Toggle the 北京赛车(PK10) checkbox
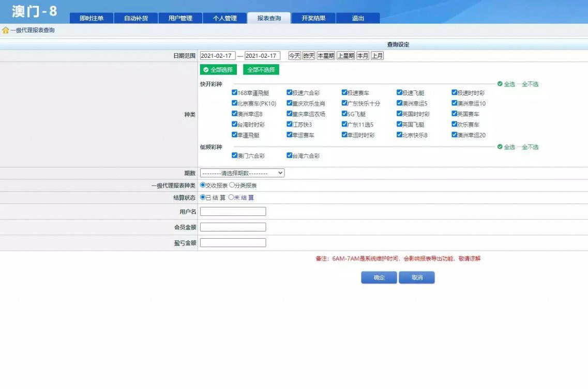 tap(234, 103)
